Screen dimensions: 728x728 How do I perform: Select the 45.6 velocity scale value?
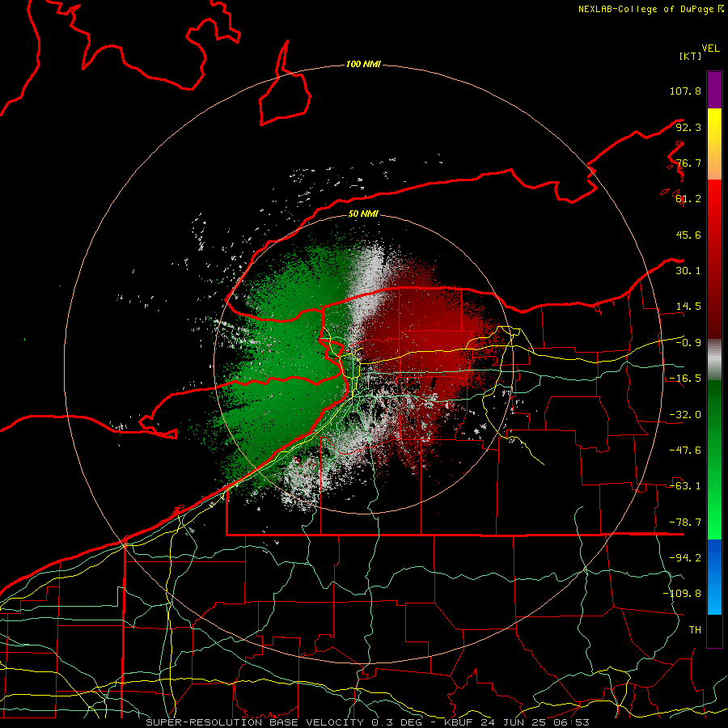pos(688,235)
